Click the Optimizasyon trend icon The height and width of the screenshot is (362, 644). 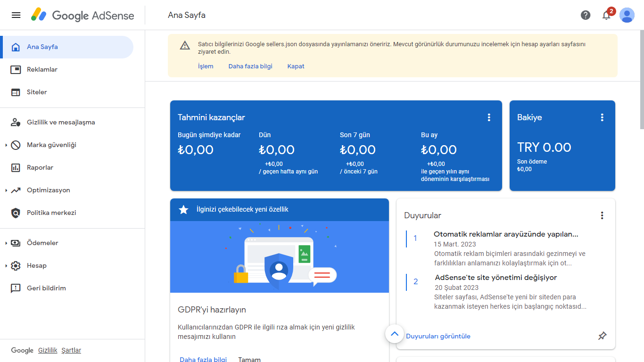16,190
